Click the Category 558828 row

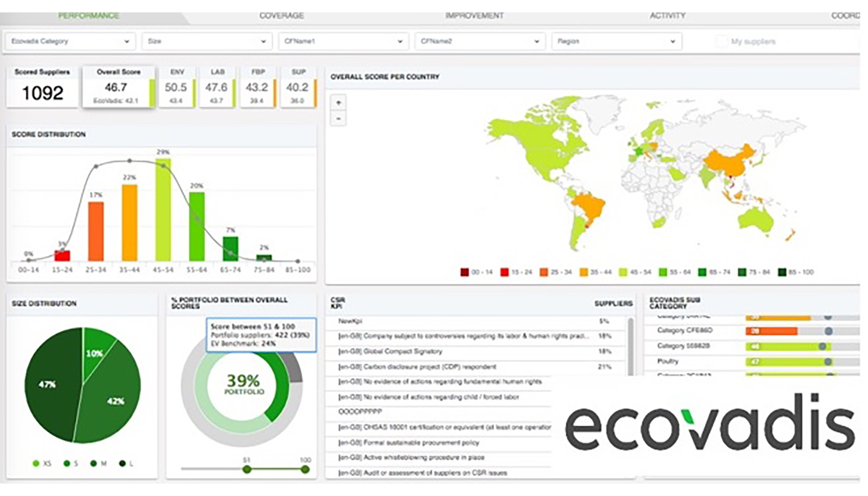coord(752,346)
